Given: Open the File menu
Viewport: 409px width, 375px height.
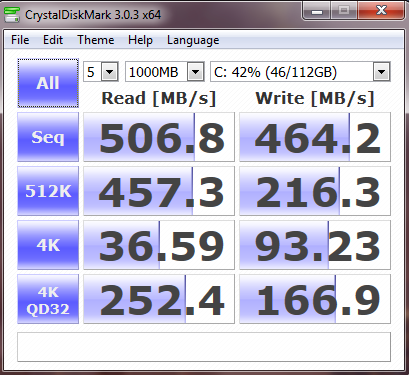Looking at the screenshot, I should coord(20,40).
